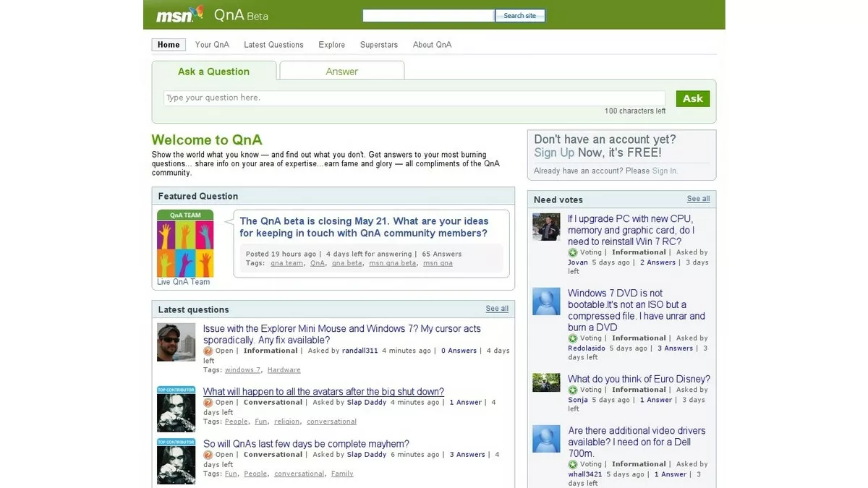This screenshot has width=868, height=488.
Task: Open the upgrade PC reinstall Win 7 question
Action: 631,230
